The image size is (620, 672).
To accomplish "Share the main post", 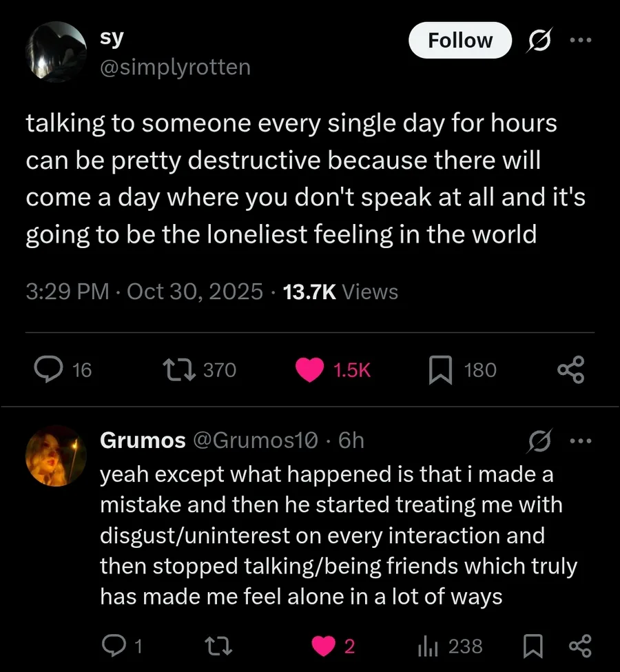I will pos(570,370).
